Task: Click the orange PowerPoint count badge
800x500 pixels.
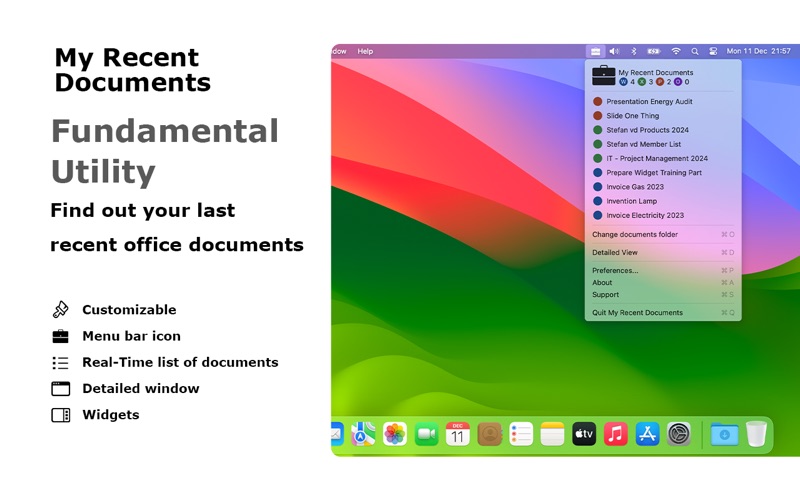Action: (x=660, y=82)
